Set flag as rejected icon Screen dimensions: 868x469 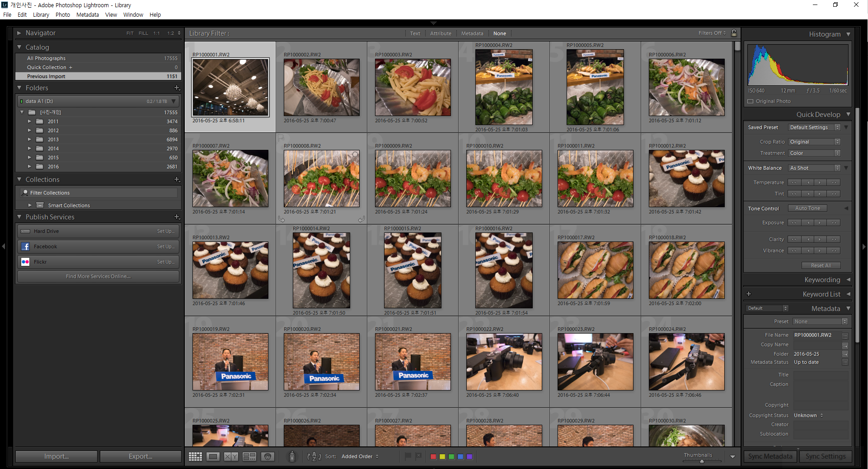coord(418,456)
